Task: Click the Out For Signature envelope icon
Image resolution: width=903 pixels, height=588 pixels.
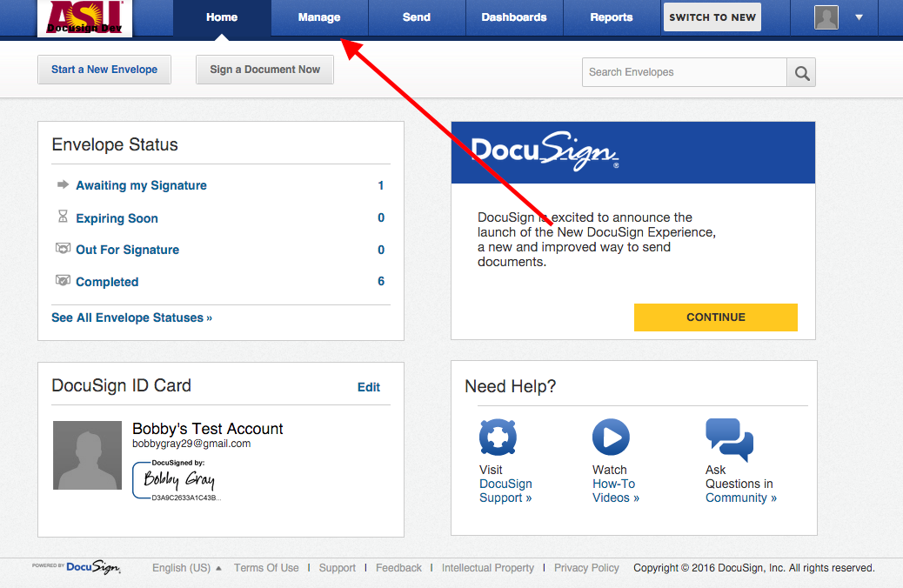Action: point(63,248)
